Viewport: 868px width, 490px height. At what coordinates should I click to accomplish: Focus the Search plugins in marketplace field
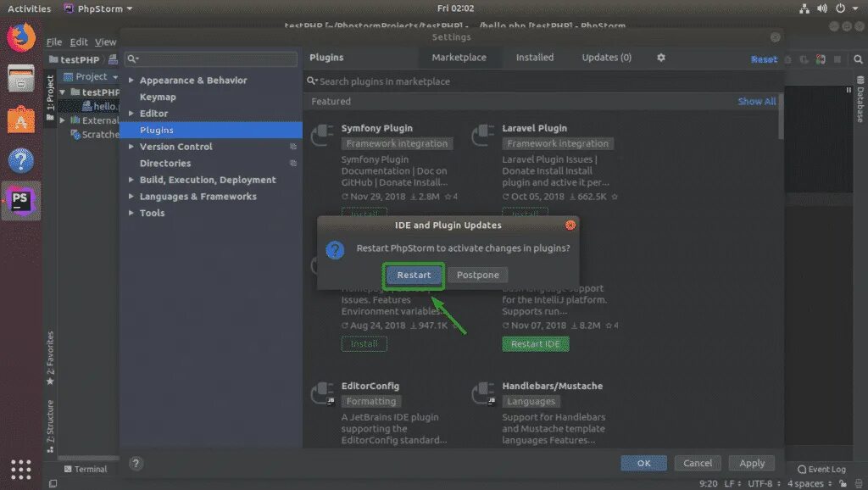[x=542, y=81]
